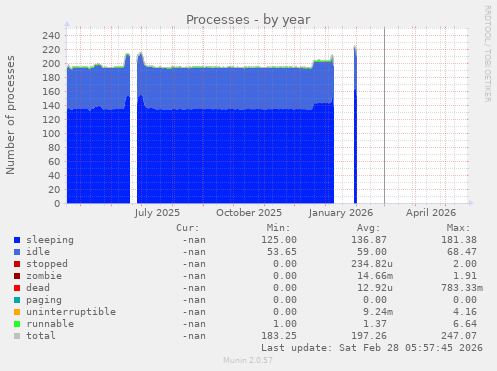Screen dimensions: 497x371
Task: Click the 'Cur:' column header
Action: [x=188, y=228]
